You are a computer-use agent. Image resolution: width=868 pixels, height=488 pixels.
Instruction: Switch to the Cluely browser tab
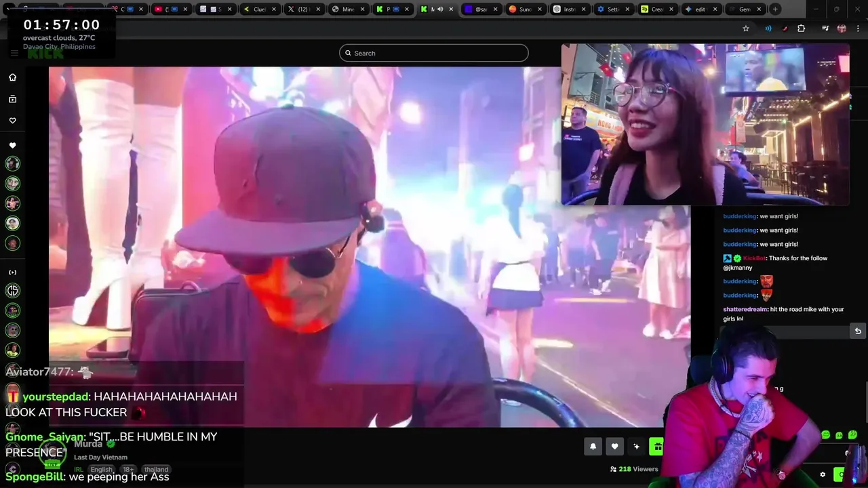[x=260, y=9]
